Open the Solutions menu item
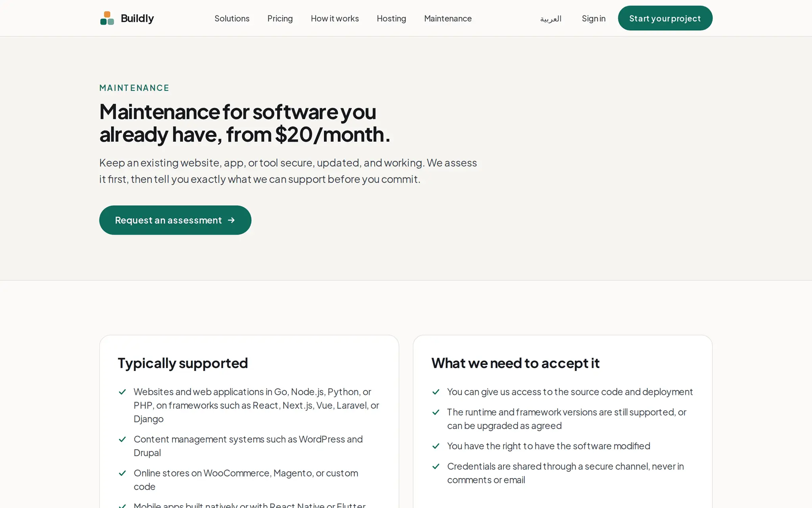The height and width of the screenshot is (508, 812). (232, 18)
